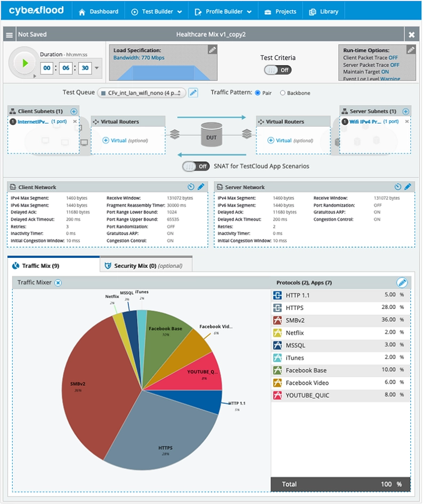Toggle the Test Criteria switch
This screenshot has width=423, height=504.
click(x=278, y=70)
